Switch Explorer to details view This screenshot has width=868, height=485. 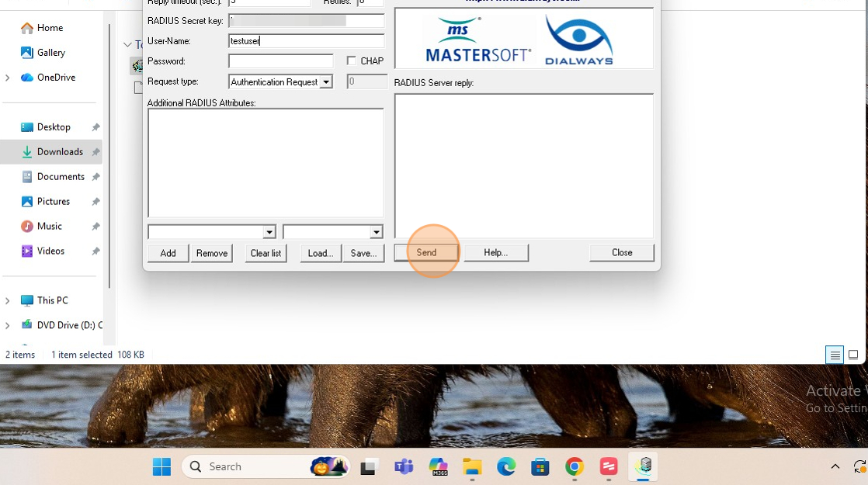(835, 355)
